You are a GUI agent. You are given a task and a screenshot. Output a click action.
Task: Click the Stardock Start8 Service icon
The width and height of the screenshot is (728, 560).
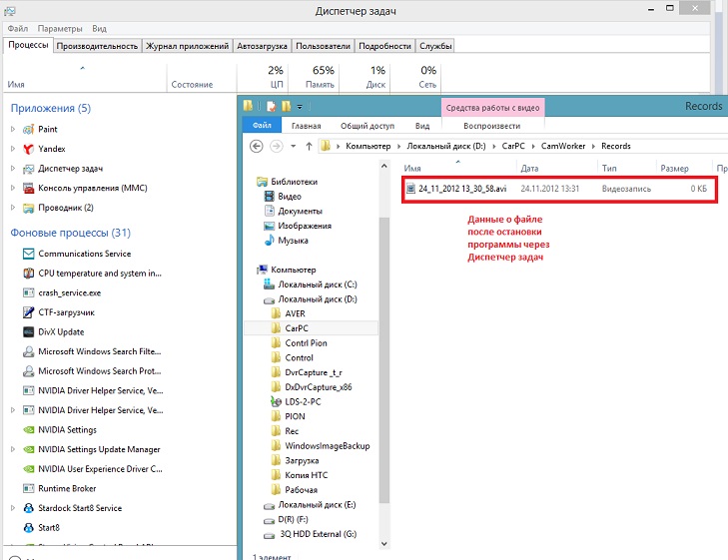28,508
